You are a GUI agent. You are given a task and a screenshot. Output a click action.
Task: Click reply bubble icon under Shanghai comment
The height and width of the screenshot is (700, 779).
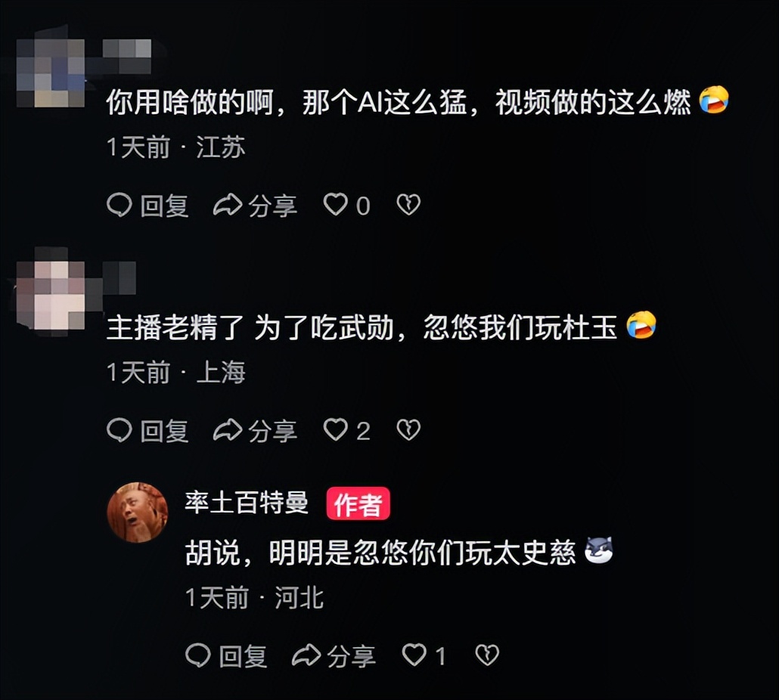119,429
